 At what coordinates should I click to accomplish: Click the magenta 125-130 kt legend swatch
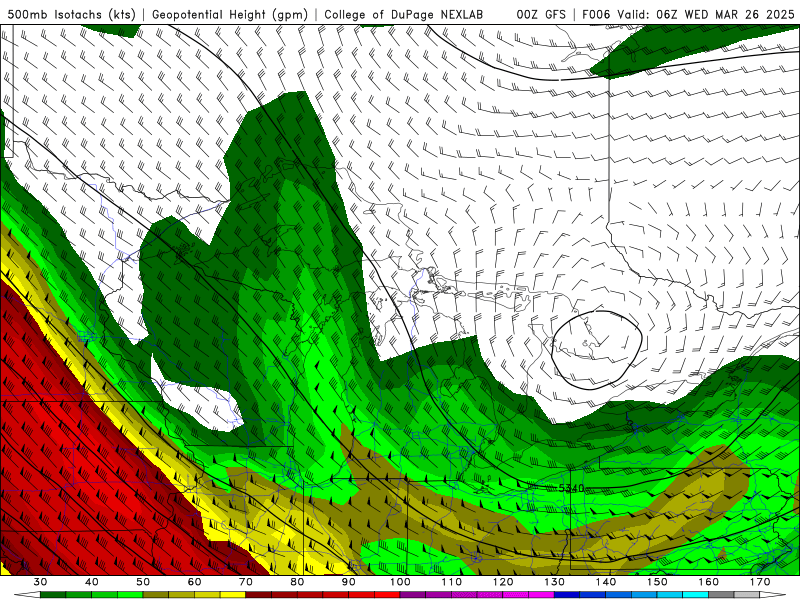(x=542, y=595)
